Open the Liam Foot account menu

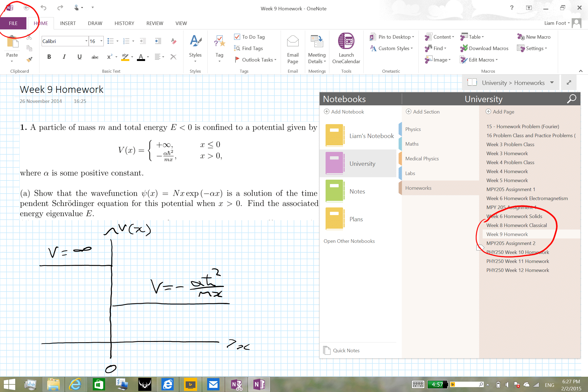(x=557, y=23)
